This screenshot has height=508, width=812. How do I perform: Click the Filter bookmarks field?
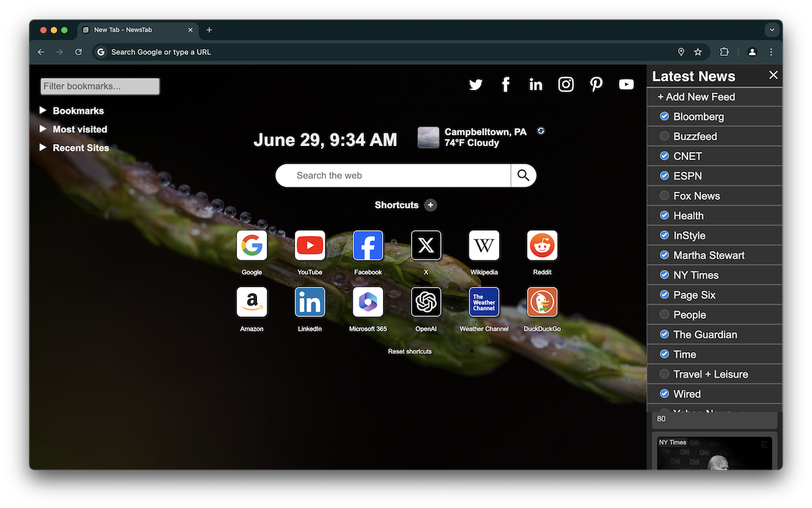click(100, 86)
